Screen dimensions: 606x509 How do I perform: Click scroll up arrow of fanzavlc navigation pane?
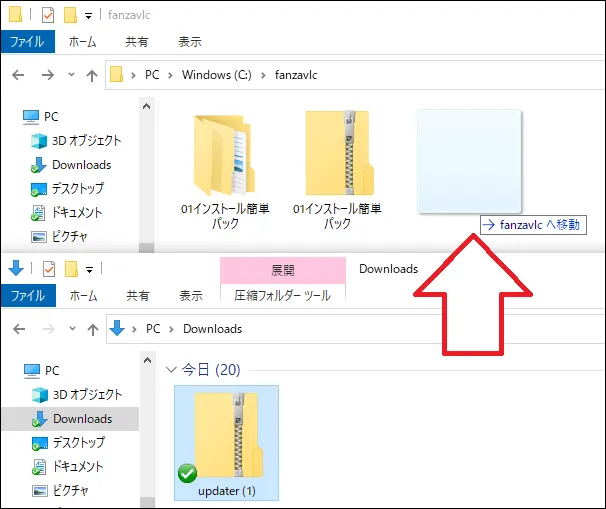coord(146,106)
